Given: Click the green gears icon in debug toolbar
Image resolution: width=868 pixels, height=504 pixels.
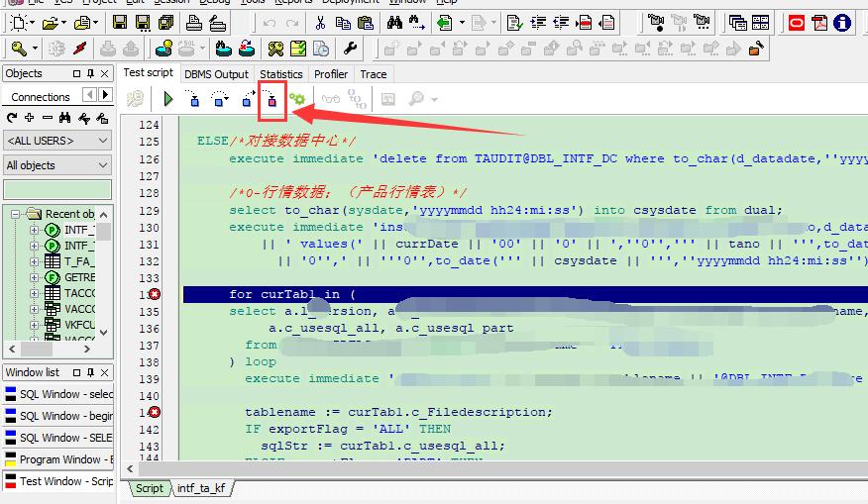Looking at the screenshot, I should tap(297, 99).
